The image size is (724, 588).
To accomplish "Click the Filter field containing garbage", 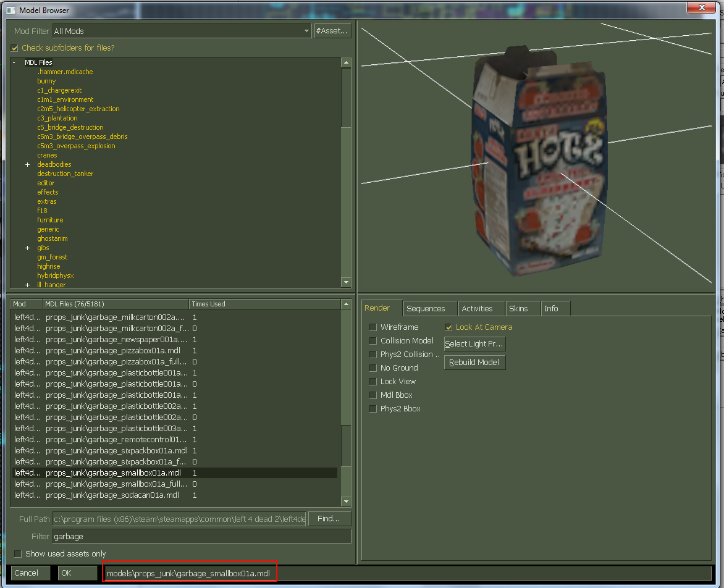I will (x=202, y=536).
